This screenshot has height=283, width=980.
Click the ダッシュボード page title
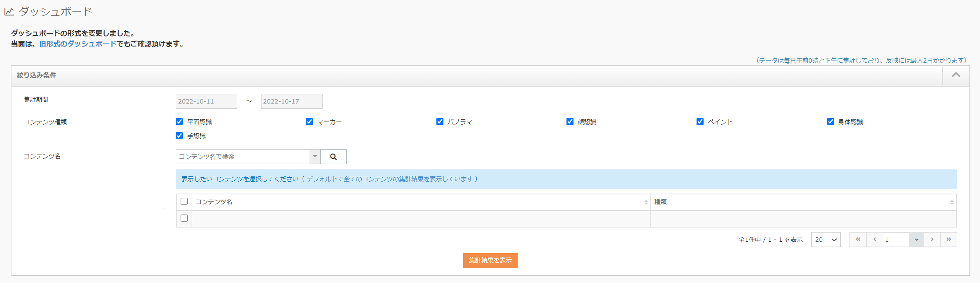coord(55,12)
